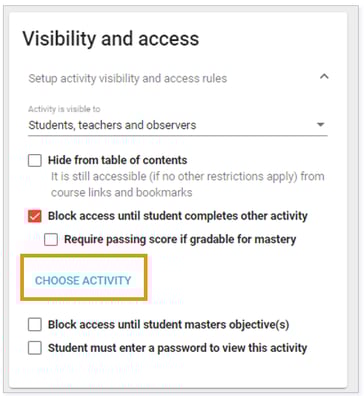
Task: Click the dropdown arrow beside Students, teachers and observers
Action: pos(320,125)
